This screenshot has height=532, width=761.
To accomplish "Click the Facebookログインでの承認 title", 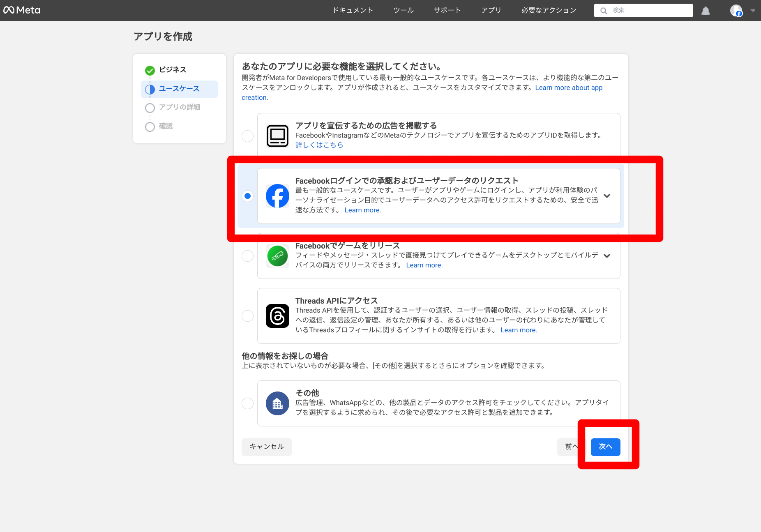I will tap(407, 181).
